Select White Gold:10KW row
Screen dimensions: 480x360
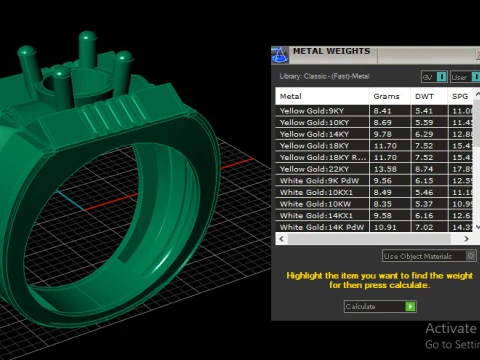(374, 204)
